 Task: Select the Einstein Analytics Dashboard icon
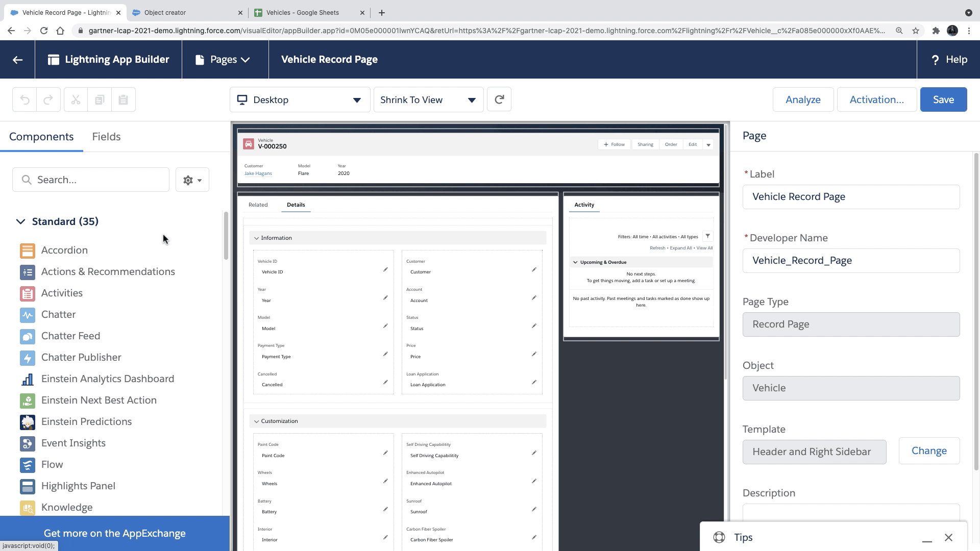pyautogui.click(x=28, y=379)
